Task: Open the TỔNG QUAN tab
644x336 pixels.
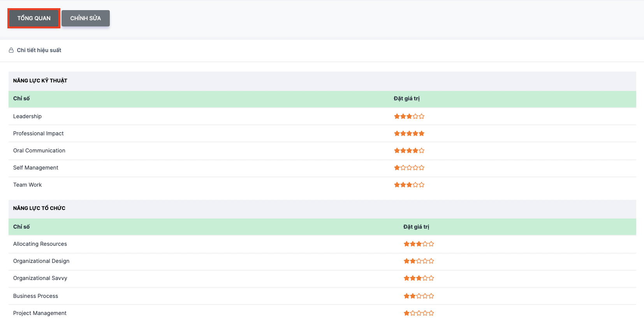Action: [x=34, y=18]
